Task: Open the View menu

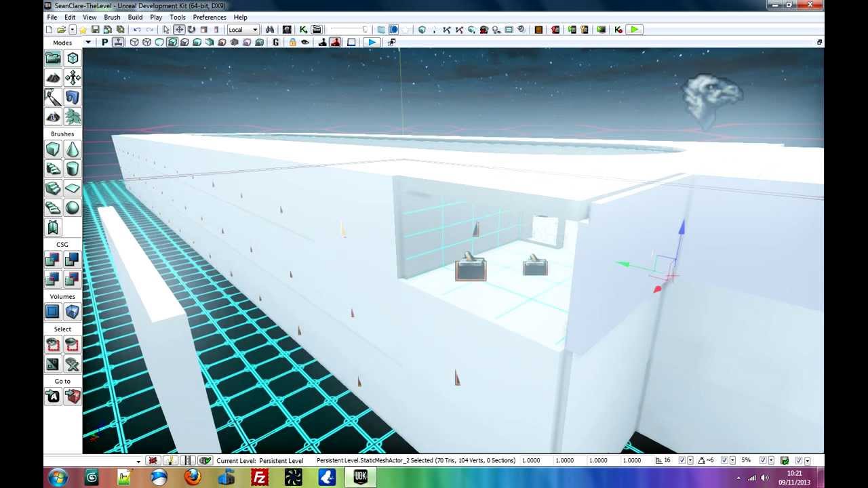Action: [x=90, y=17]
